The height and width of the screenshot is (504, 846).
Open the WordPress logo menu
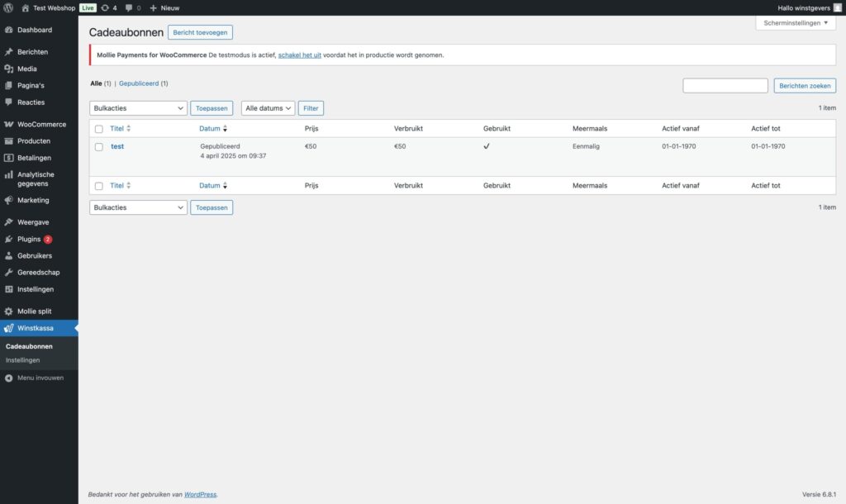(8, 7)
